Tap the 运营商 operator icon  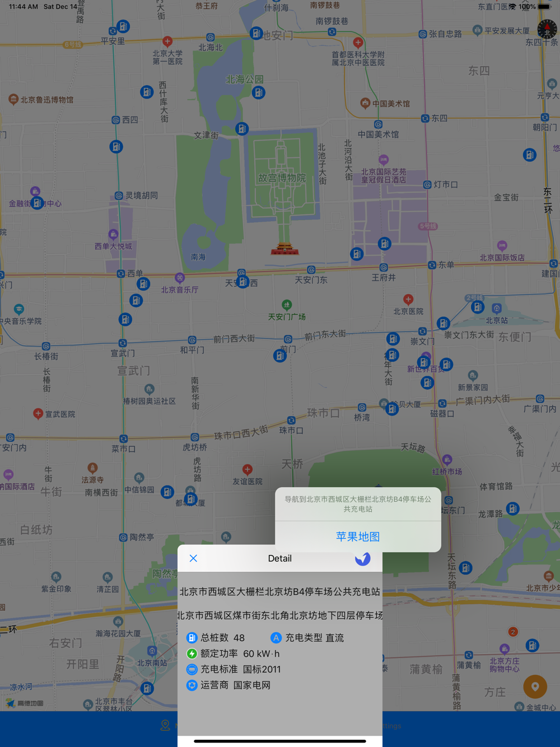click(x=192, y=685)
